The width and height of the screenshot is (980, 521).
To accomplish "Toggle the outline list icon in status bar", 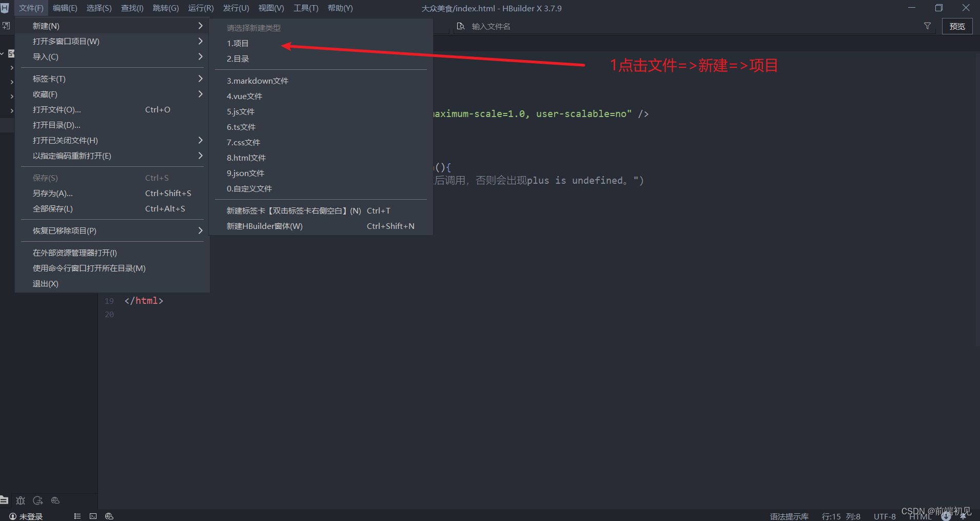I will 77,516.
